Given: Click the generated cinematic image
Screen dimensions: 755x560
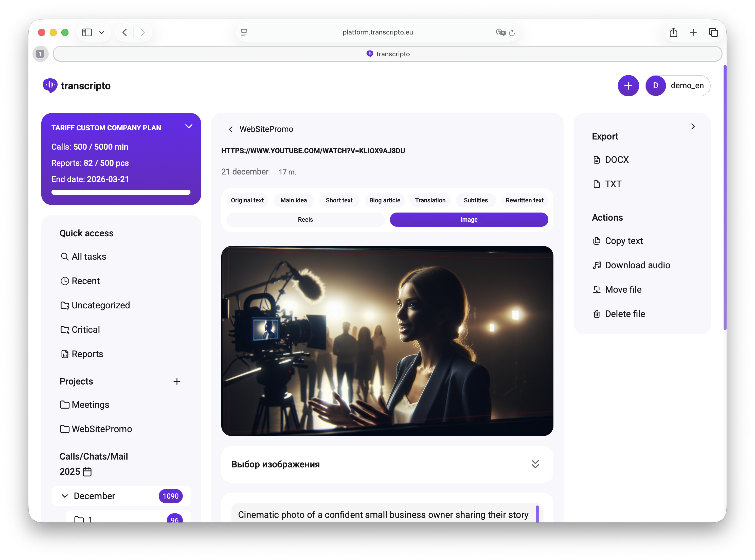Looking at the screenshot, I should pos(387,341).
